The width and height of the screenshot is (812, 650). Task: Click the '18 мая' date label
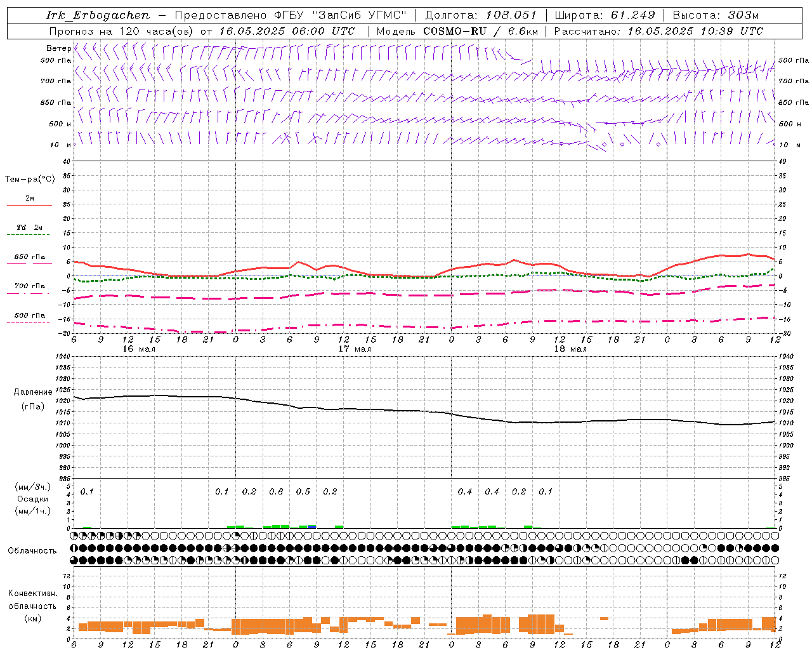coord(570,348)
